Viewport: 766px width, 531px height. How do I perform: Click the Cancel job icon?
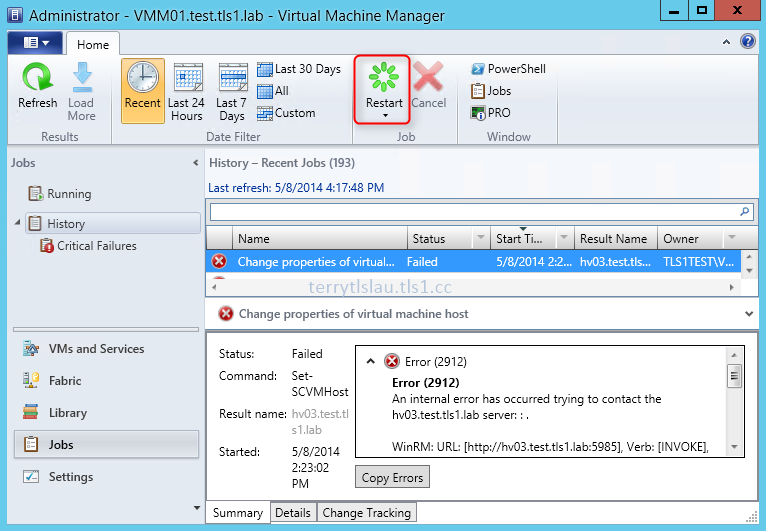[x=428, y=77]
